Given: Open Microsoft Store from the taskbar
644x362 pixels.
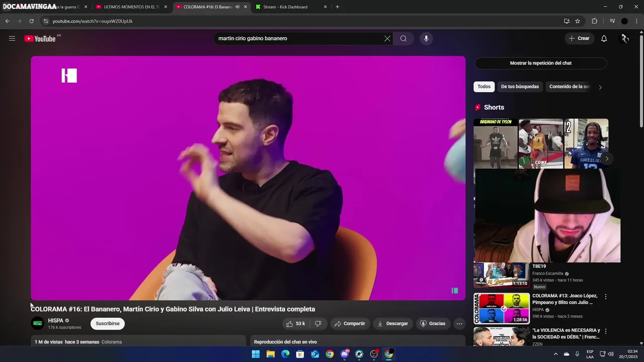Looking at the screenshot, I should coord(300,354).
